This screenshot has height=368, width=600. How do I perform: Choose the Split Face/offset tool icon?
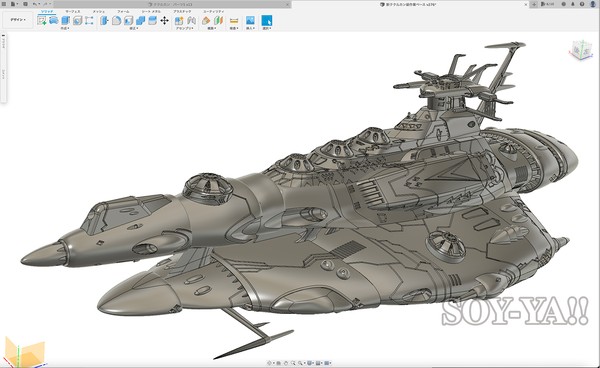pyautogui.click(x=152, y=20)
